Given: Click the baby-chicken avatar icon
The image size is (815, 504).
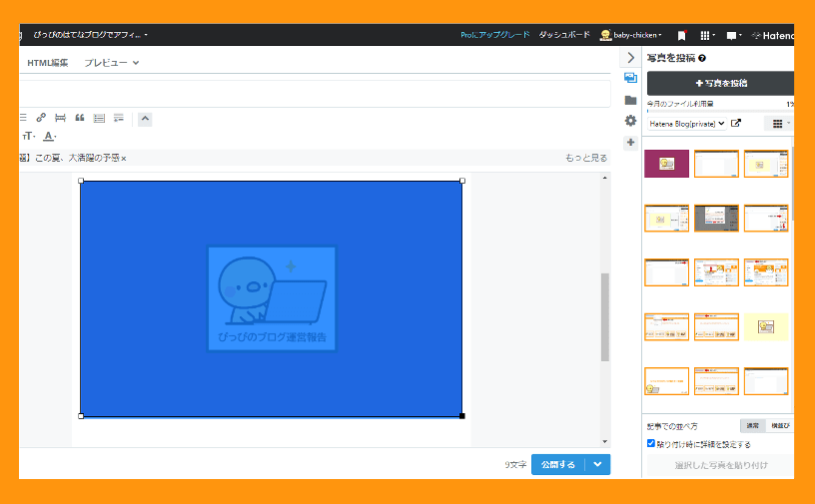Looking at the screenshot, I should click(x=605, y=35).
